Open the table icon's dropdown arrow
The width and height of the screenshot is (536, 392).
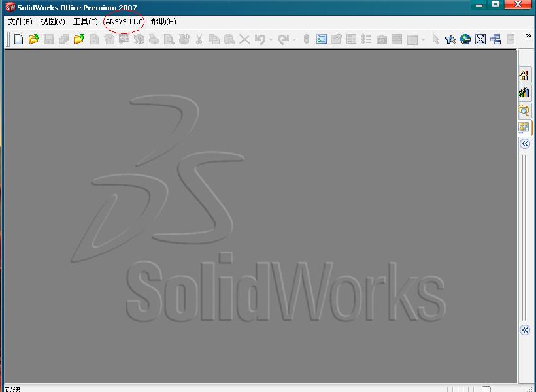(423, 39)
